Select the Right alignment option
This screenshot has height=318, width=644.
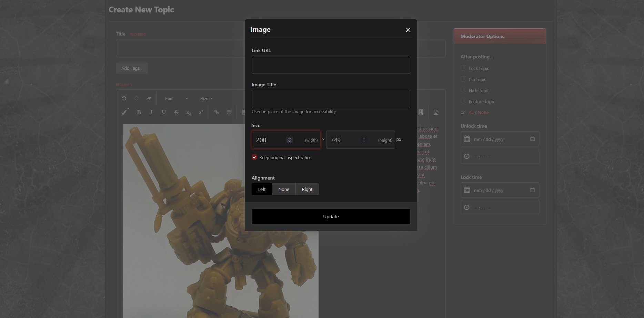(307, 189)
